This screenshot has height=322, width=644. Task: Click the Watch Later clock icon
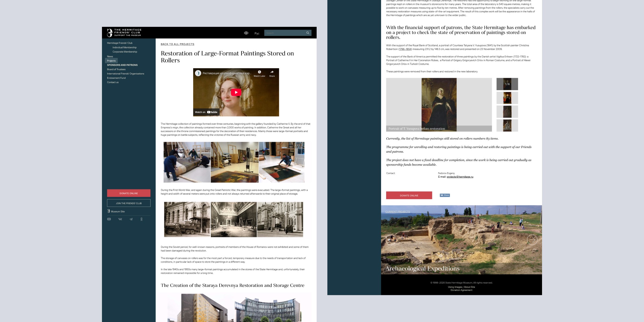(x=259, y=72)
